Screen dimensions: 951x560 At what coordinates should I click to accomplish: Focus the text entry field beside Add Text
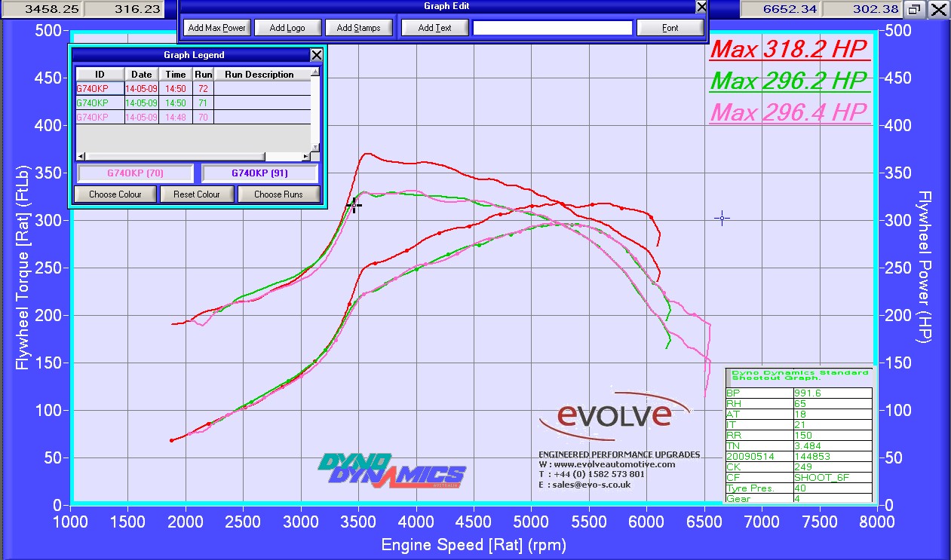552,28
